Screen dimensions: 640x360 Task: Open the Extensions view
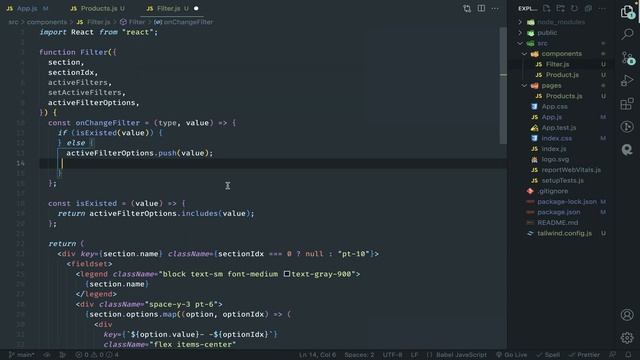(627, 104)
